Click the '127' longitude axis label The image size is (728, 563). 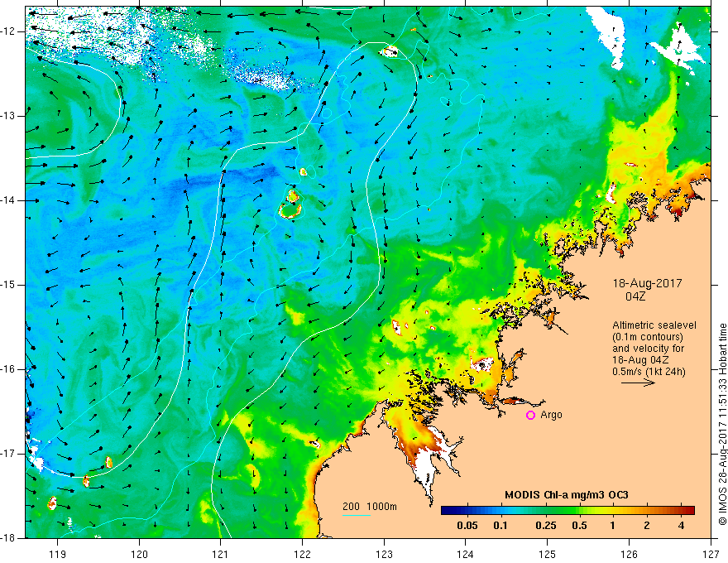tap(711, 554)
